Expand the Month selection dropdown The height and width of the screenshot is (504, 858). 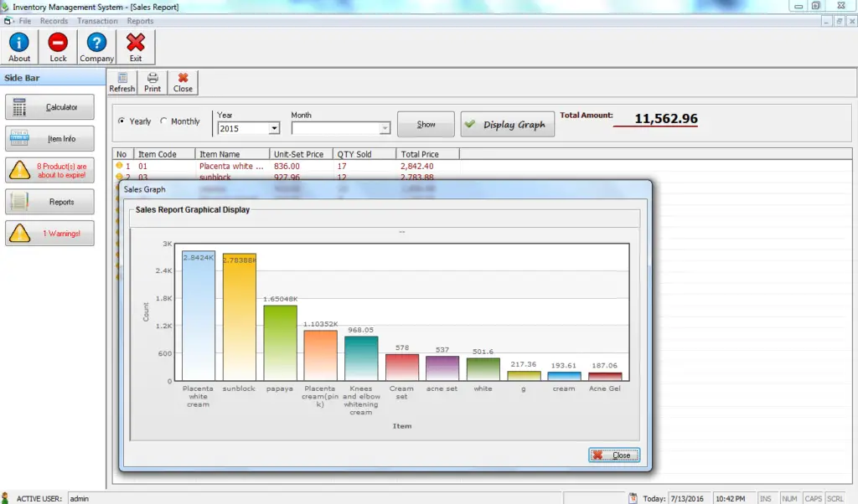click(385, 128)
